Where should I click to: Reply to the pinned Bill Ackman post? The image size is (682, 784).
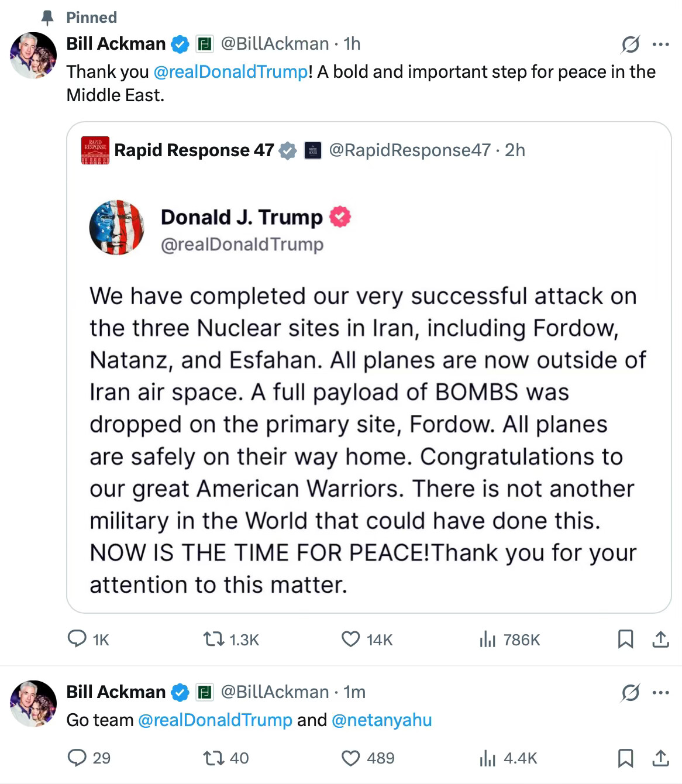click(77, 639)
